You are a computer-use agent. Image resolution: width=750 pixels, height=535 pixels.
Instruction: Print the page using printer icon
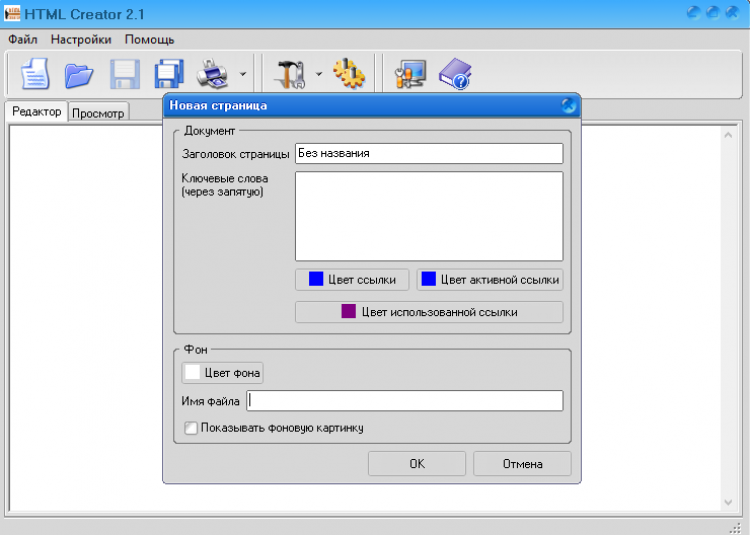(213, 74)
